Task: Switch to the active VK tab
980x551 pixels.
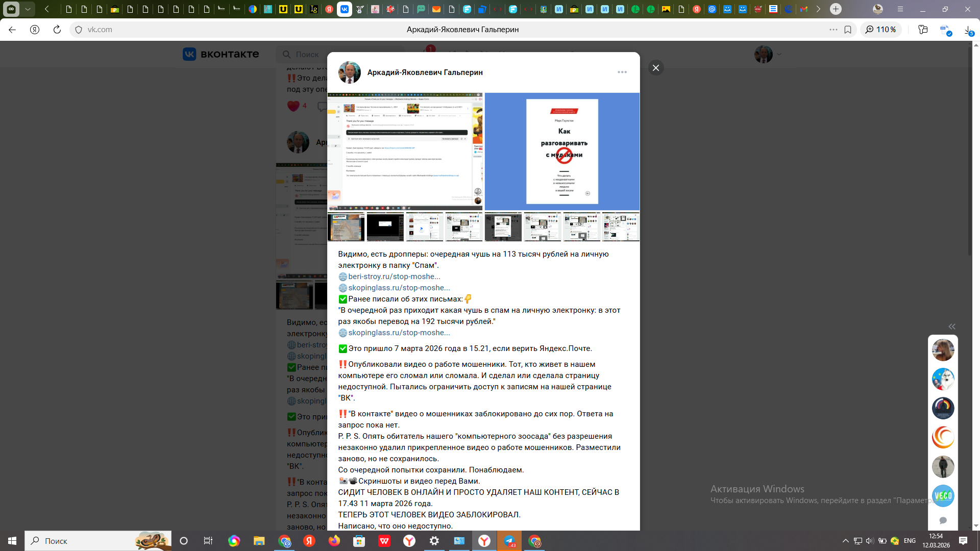Action: 344,9
